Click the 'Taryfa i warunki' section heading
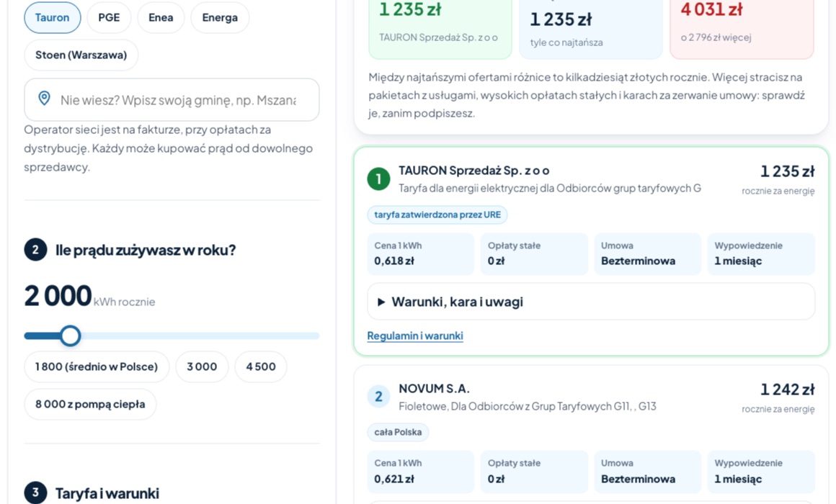 pos(107,493)
